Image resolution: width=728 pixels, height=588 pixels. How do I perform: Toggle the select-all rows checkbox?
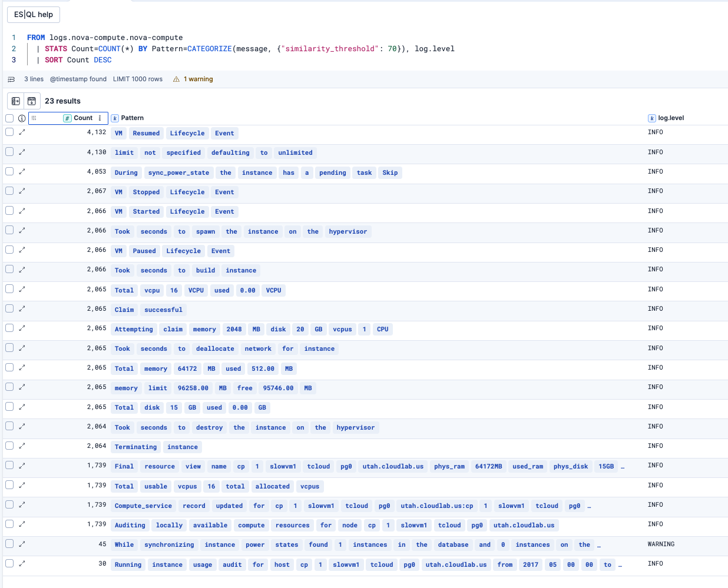(9, 118)
